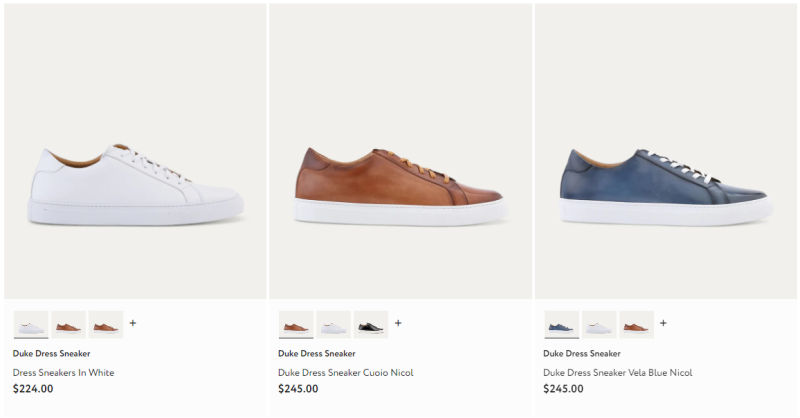Viewport: 800px width, 418px height.
Task: Click the $224.00 price
Action: [x=33, y=389]
